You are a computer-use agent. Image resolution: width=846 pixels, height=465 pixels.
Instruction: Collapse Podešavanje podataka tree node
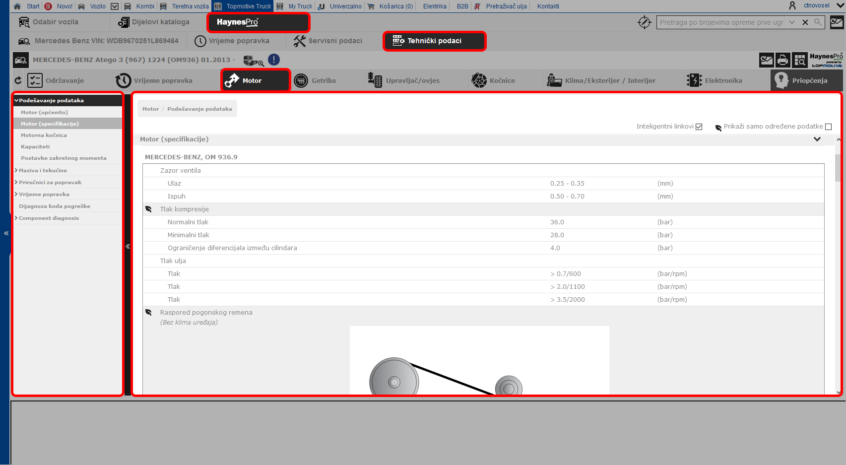(16, 100)
